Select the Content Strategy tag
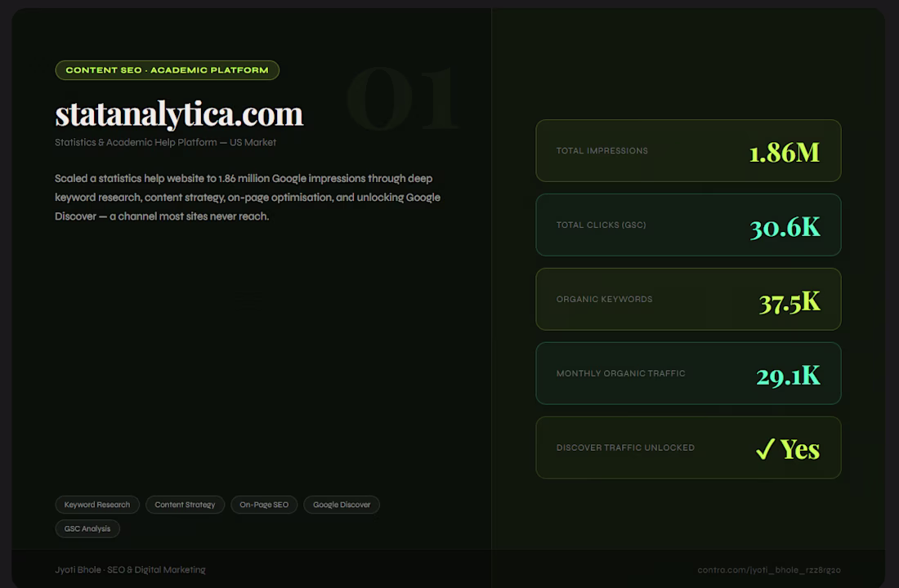The width and height of the screenshot is (899, 588). coord(185,505)
